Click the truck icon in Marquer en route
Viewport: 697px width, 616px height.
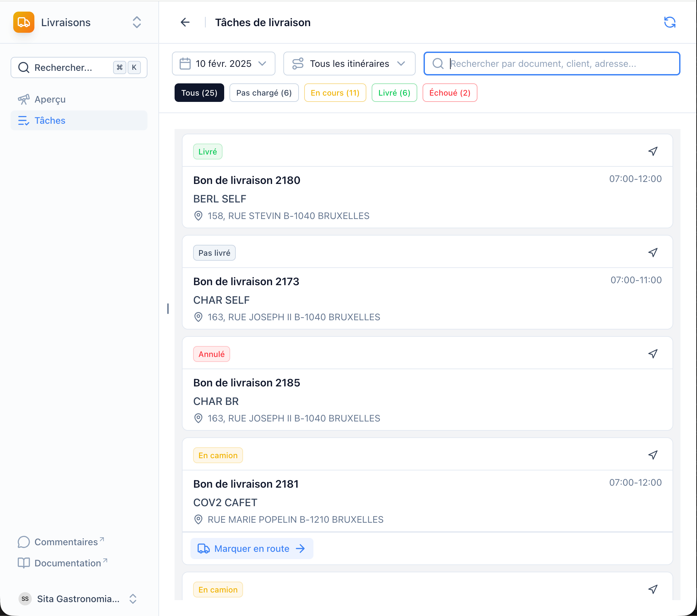click(x=204, y=549)
